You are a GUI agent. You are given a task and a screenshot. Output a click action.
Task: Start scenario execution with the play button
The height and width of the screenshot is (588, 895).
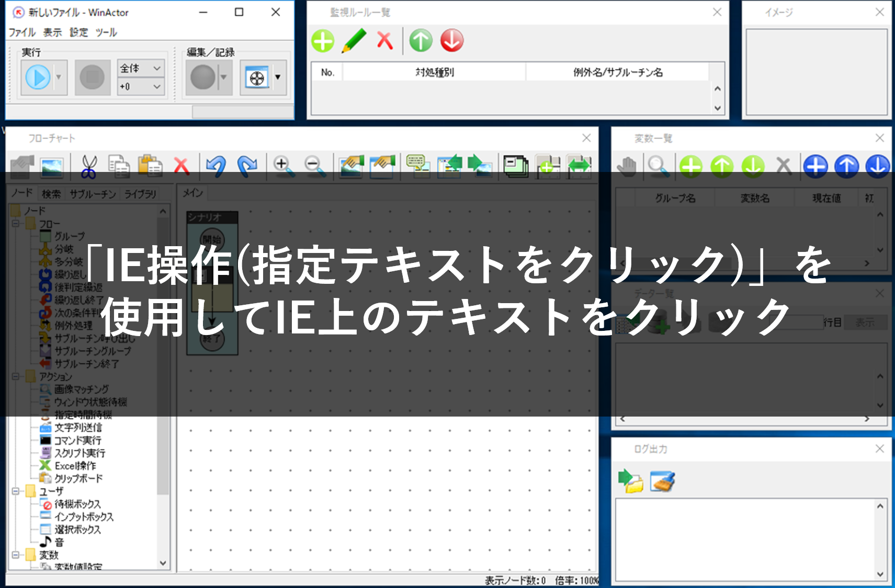pos(38,77)
